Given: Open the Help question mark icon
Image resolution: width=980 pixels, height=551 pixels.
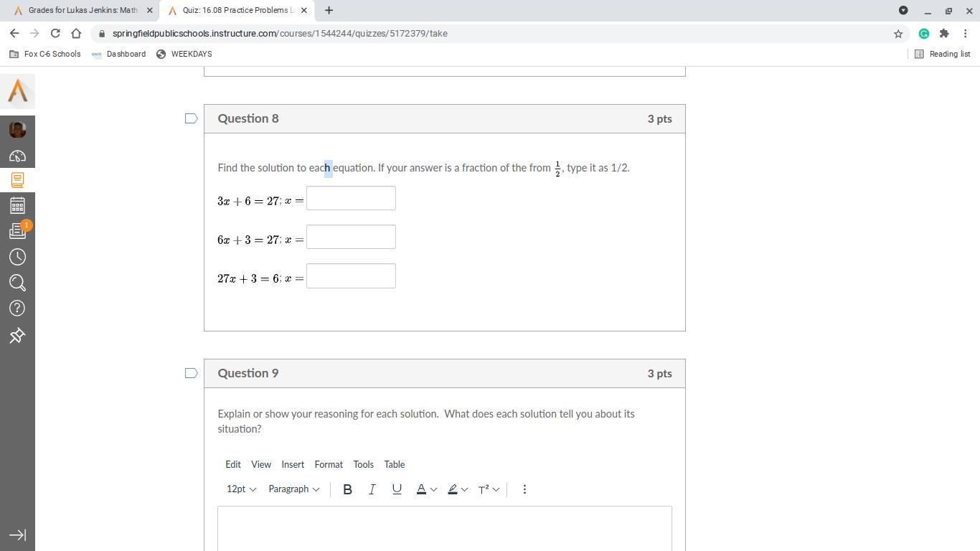Looking at the screenshot, I should [17, 309].
